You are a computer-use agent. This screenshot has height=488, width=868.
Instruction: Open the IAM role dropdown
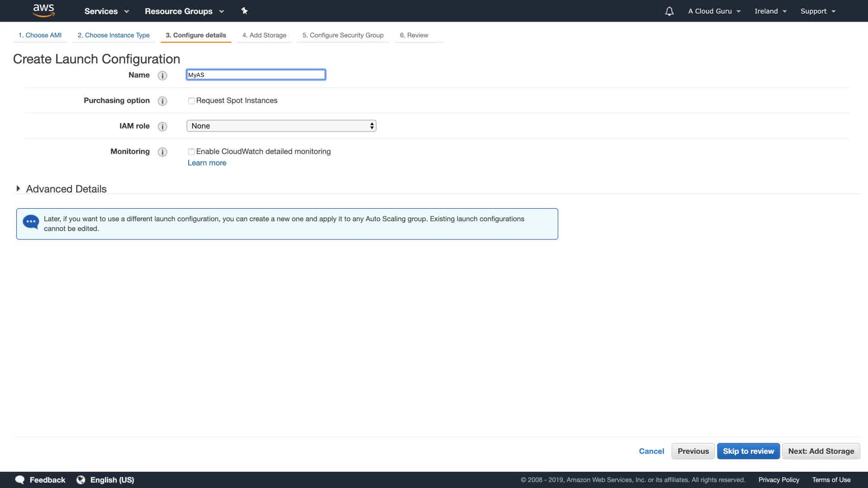[281, 126]
